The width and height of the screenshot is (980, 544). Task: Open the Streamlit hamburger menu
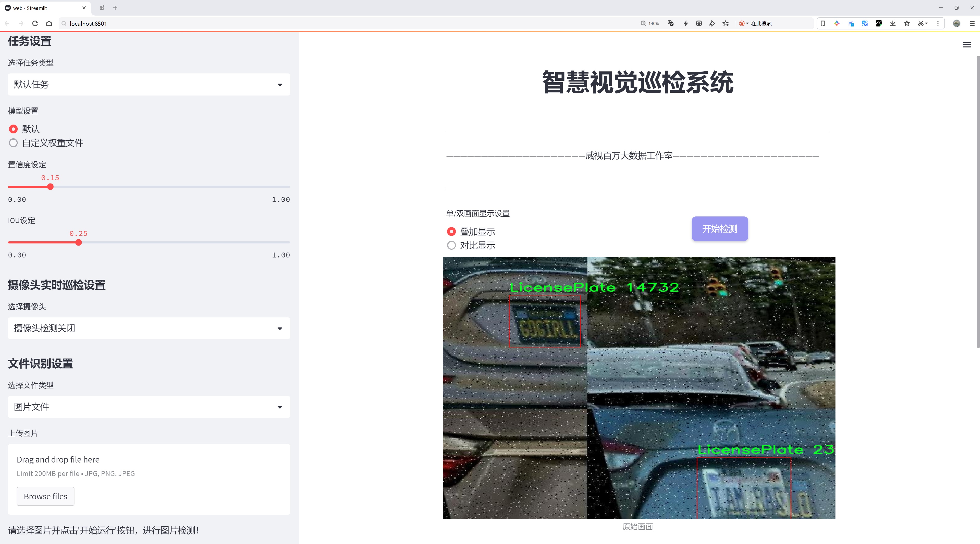967,45
